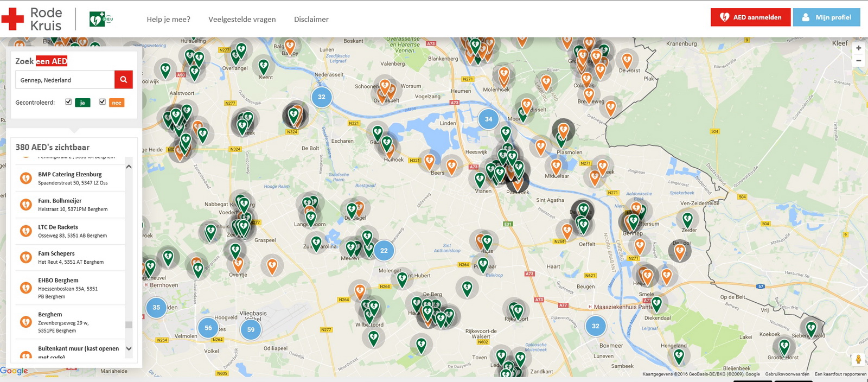Open marker cluster 22 near Meeren
The width and height of the screenshot is (868, 382).
[384, 250]
